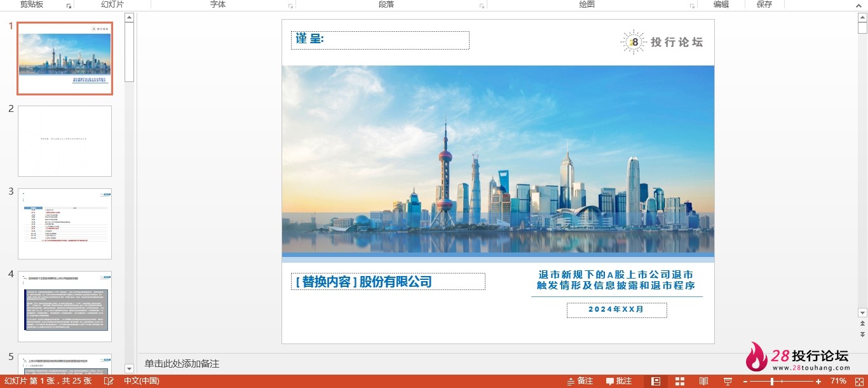Select slide 4 thumbnail
Image resolution: width=868 pixels, height=388 pixels.
point(65,307)
